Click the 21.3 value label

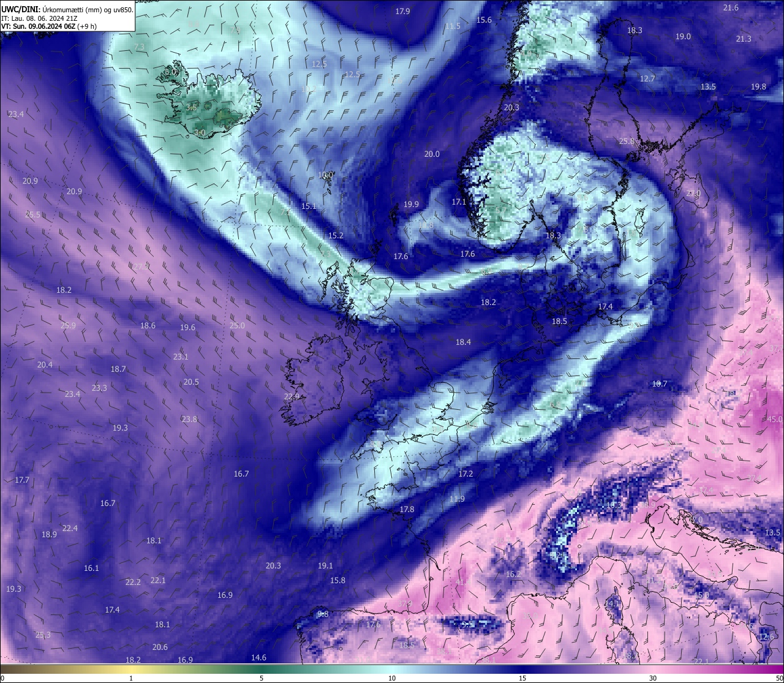(744, 39)
